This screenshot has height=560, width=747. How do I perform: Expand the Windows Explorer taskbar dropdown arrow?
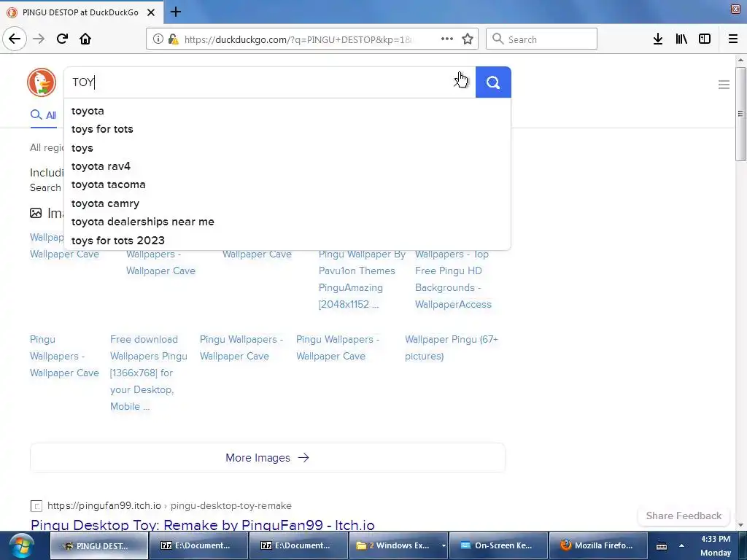click(x=444, y=545)
